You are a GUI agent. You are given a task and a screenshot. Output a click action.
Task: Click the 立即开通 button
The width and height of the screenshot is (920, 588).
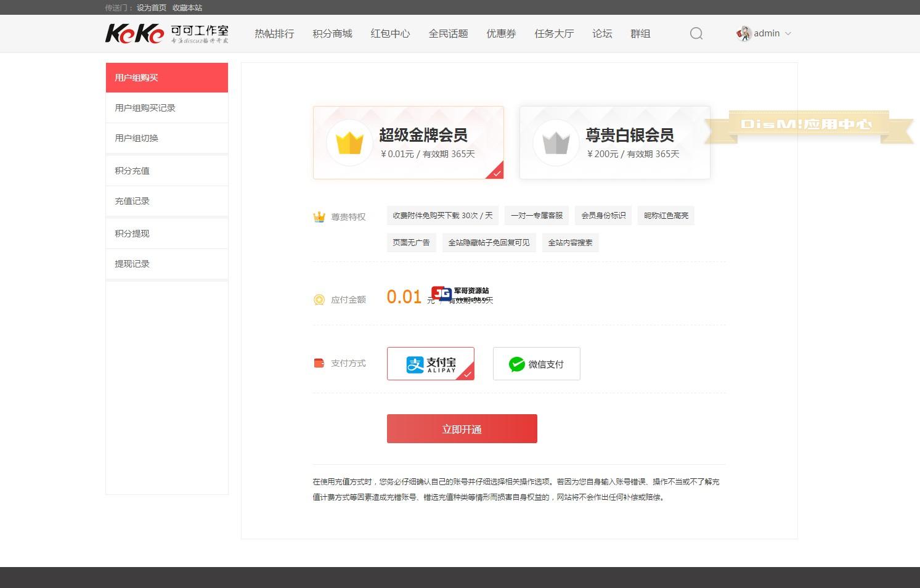pyautogui.click(x=462, y=428)
